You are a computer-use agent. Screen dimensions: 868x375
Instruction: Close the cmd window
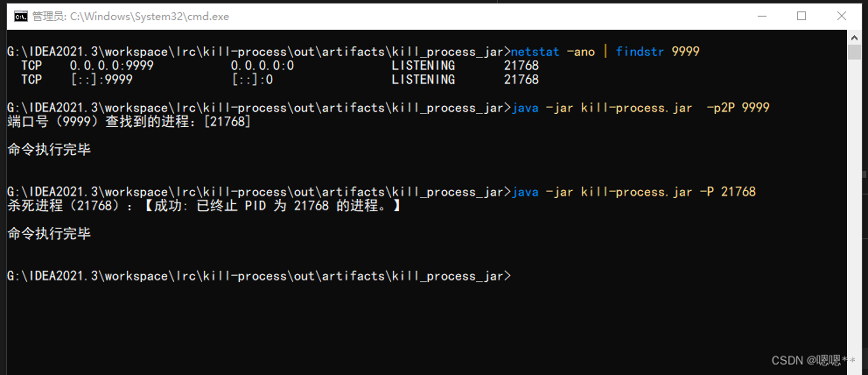842,17
